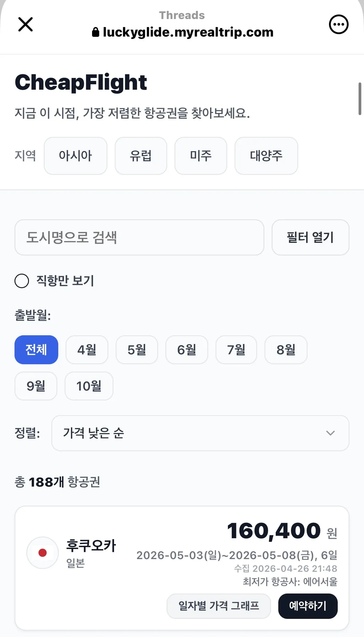The image size is (364, 637).
Task: Choose the 대양주 region filter
Action: pyautogui.click(x=266, y=156)
